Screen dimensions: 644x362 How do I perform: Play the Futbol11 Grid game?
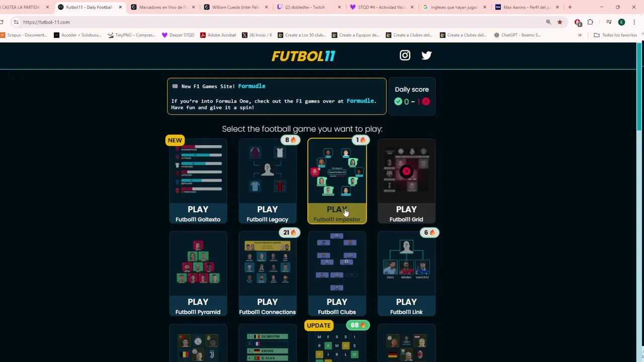(406, 181)
